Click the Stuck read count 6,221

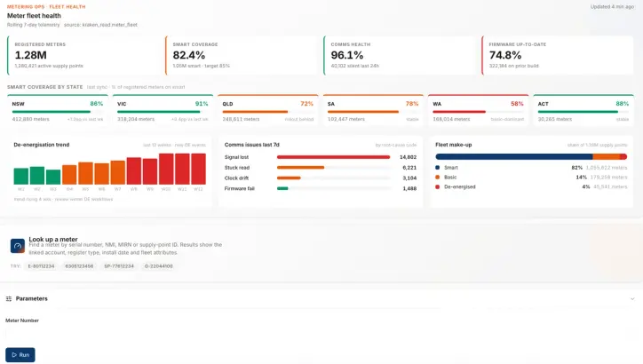[x=409, y=168]
